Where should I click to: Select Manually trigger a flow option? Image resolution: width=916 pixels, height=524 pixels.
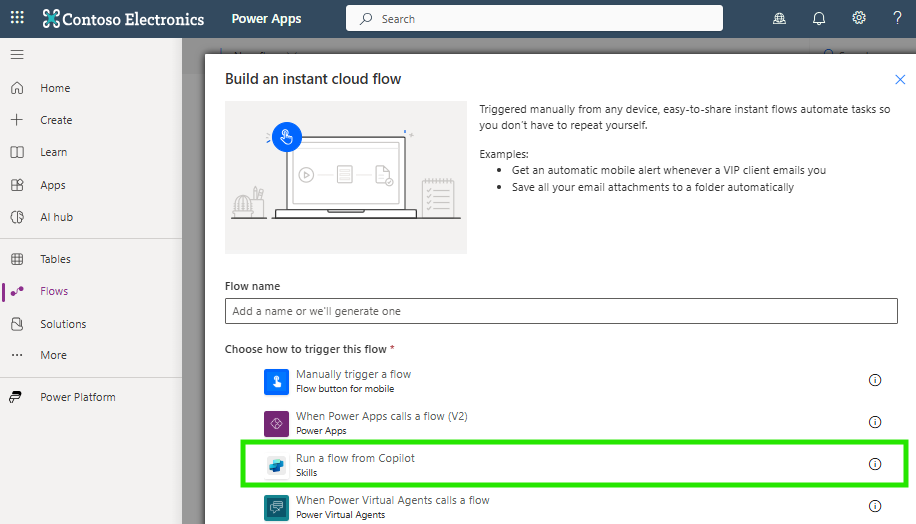[x=353, y=380]
